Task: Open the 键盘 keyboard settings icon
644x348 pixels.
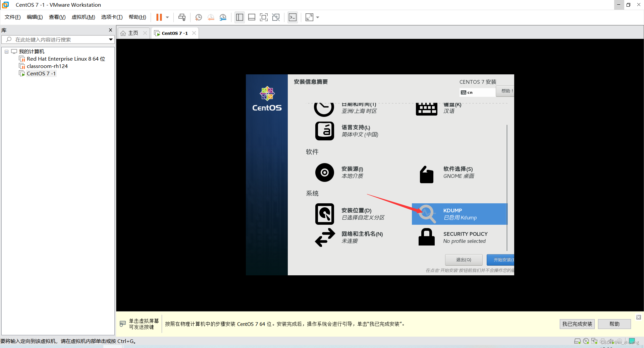Action: coord(426,109)
